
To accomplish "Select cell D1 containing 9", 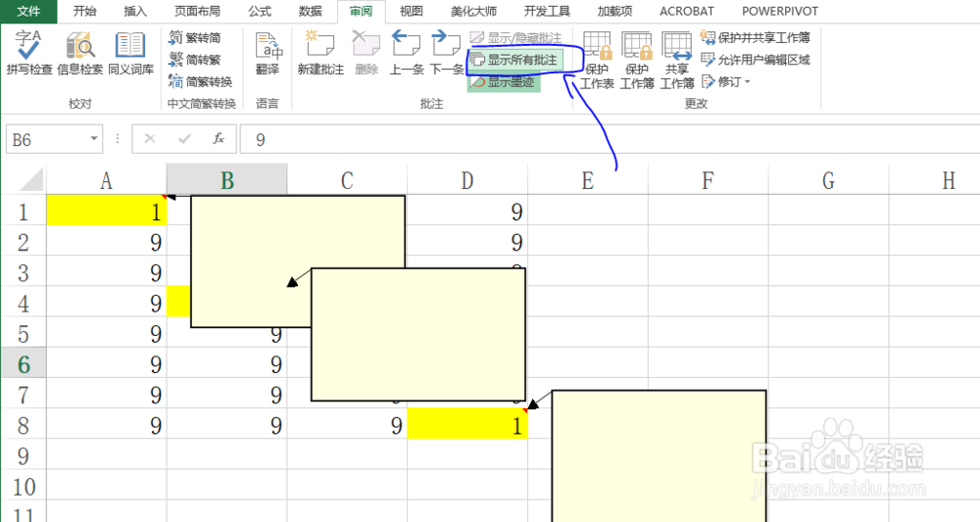I will (x=467, y=211).
